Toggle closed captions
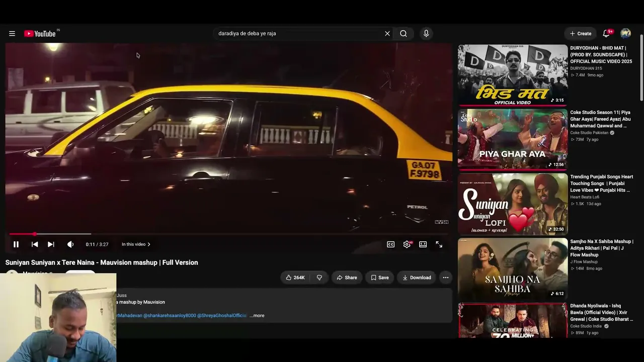Image resolution: width=644 pixels, height=362 pixels. pyautogui.click(x=390, y=244)
